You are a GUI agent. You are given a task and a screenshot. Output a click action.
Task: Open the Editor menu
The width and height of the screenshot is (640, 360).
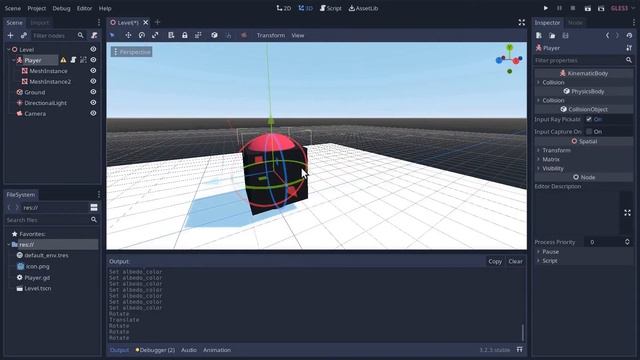pos(84,8)
